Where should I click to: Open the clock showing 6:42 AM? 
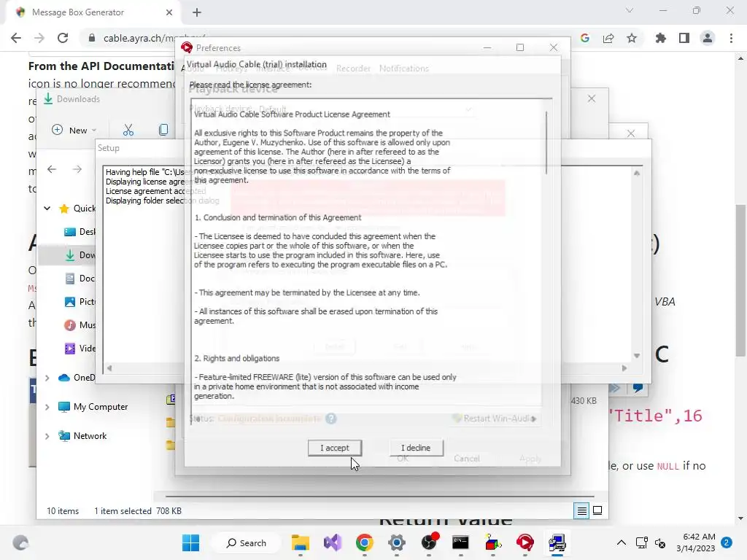click(695, 542)
